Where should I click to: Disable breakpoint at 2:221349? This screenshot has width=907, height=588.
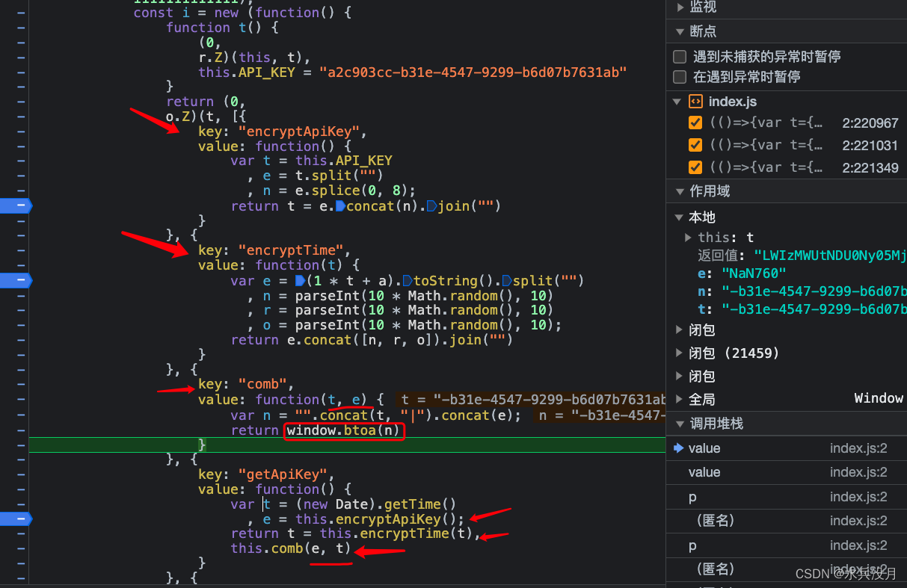point(695,166)
